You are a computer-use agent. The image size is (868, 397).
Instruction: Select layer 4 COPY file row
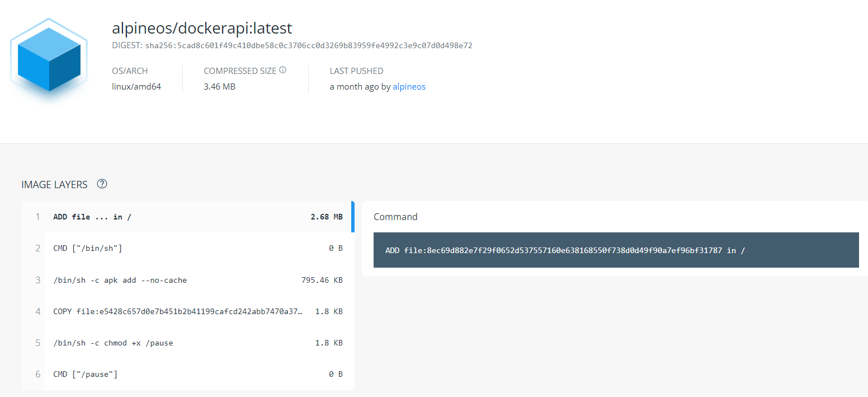click(178, 311)
